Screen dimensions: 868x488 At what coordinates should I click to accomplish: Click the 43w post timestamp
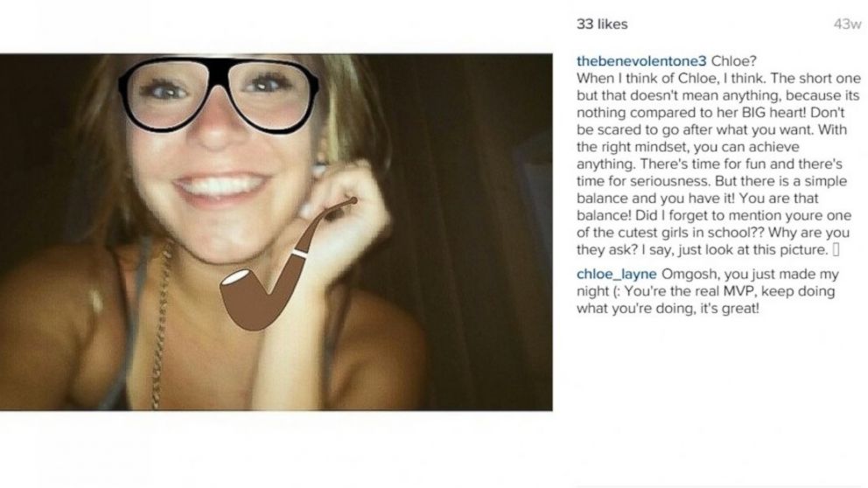click(x=847, y=24)
